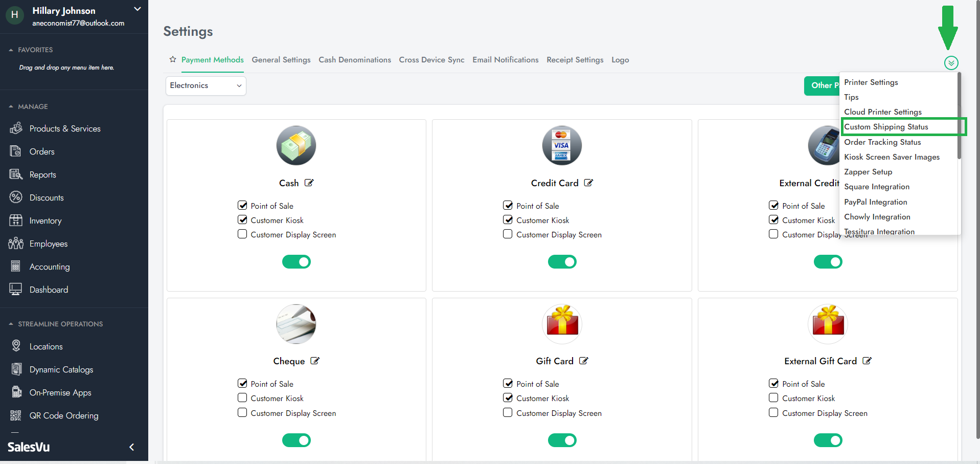This screenshot has height=464, width=980.
Task: Click the edit icon next to Cheque
Action: tap(315, 361)
